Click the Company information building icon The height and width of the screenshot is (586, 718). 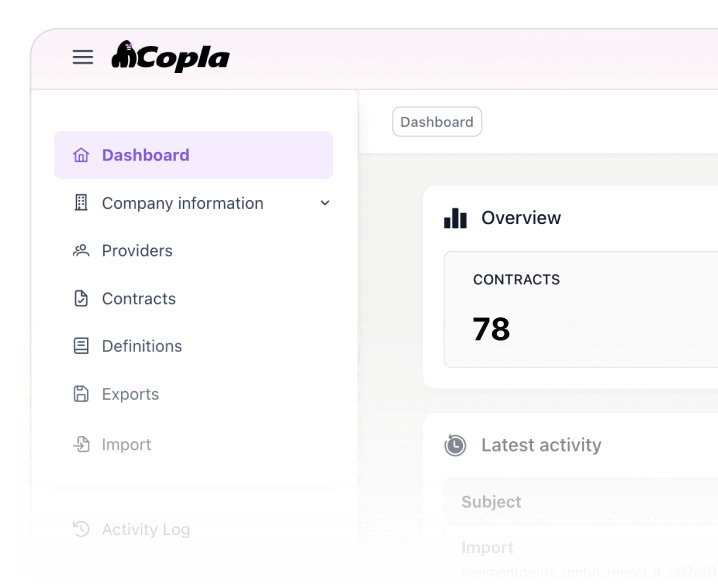(x=81, y=203)
